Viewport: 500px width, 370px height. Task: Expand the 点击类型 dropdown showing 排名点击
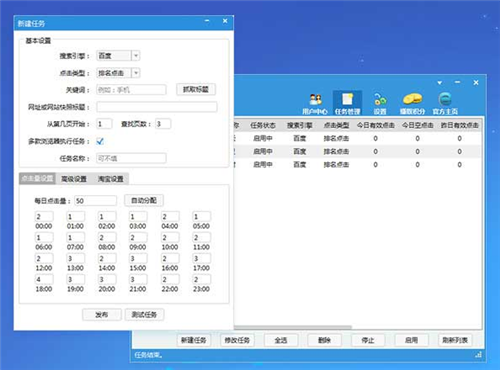[x=135, y=73]
